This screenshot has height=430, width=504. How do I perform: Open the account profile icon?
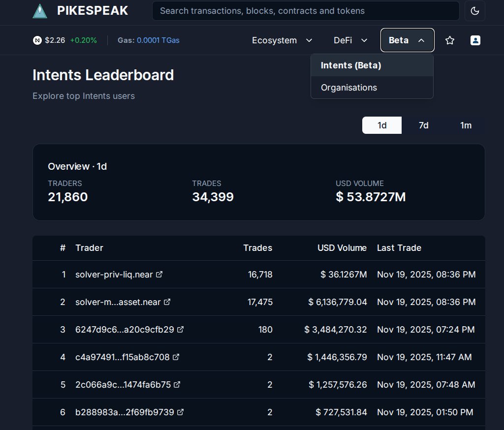[x=475, y=40]
